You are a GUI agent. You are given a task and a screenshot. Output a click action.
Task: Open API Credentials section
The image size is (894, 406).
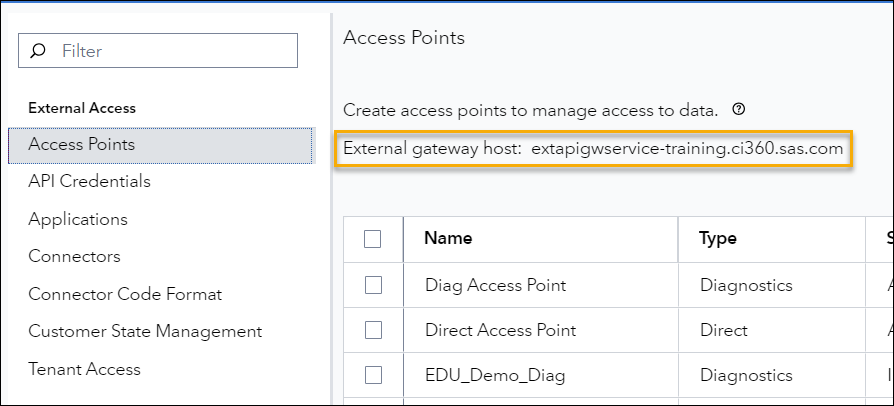tap(89, 181)
